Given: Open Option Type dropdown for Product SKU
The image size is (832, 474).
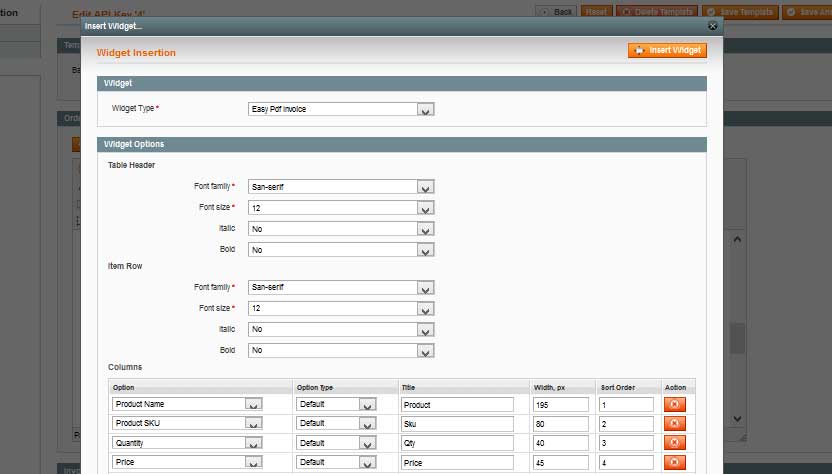Looking at the screenshot, I should 336,423.
